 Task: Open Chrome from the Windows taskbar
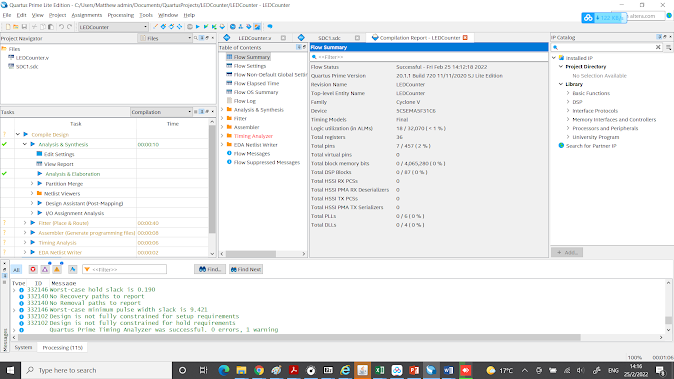[x=259, y=370]
